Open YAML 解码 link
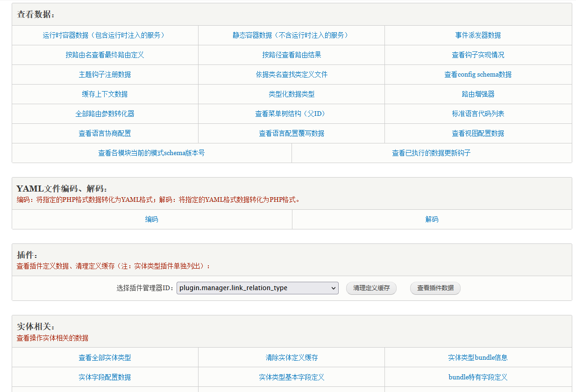This screenshot has height=392, width=576. (432, 219)
